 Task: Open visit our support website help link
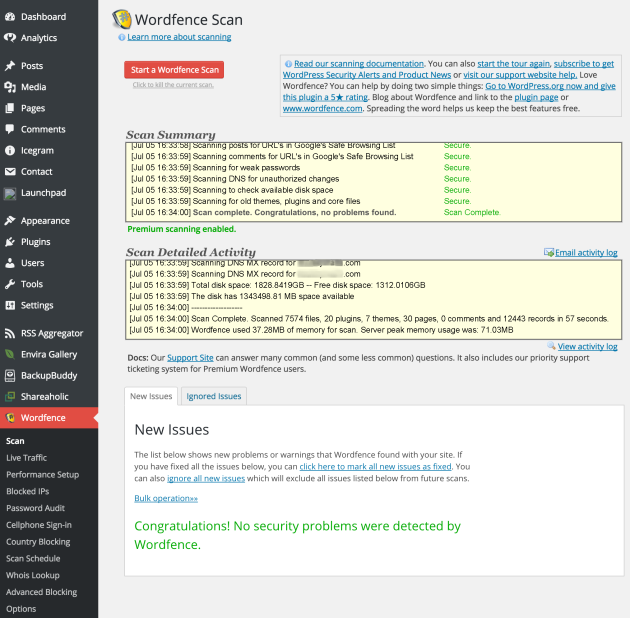(x=520, y=75)
